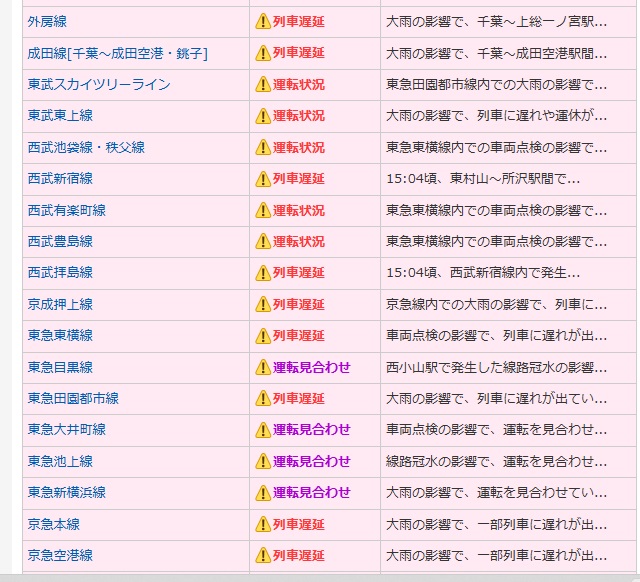Open the 西武拝島線 link
The width and height of the screenshot is (640, 582).
click(x=60, y=272)
